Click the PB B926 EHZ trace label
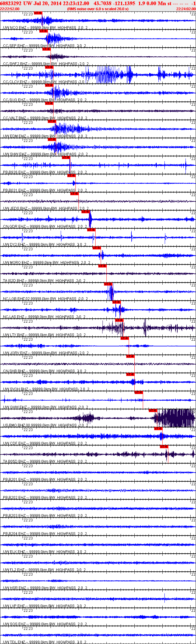The width and height of the screenshot is (196, 644). point(45,172)
